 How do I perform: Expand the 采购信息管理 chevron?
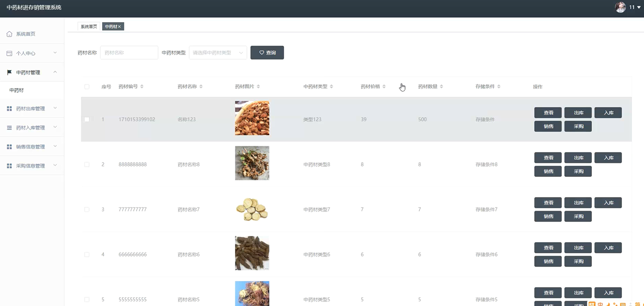[x=55, y=165]
